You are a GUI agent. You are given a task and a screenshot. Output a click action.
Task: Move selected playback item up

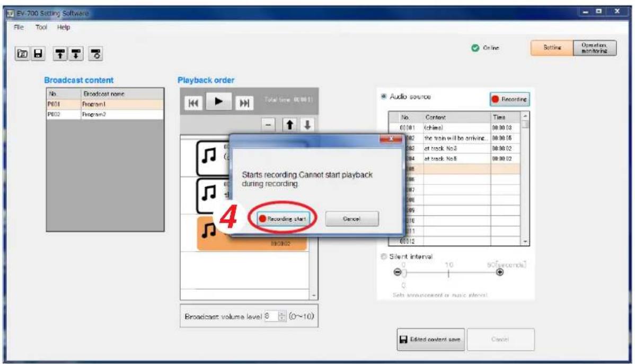point(289,125)
